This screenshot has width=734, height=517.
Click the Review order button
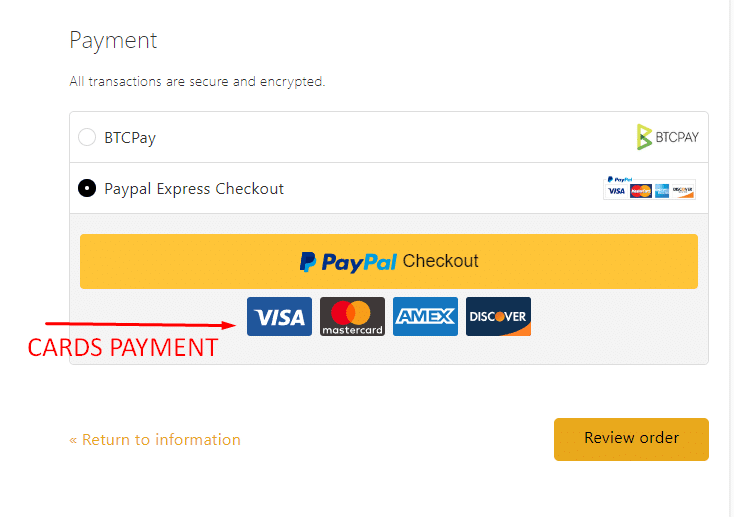[x=631, y=439]
